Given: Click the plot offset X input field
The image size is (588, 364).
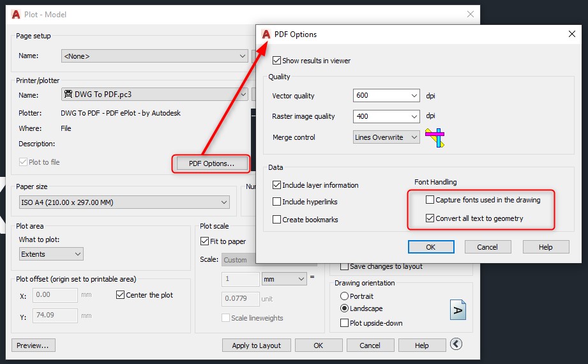Looking at the screenshot, I should (55, 295).
